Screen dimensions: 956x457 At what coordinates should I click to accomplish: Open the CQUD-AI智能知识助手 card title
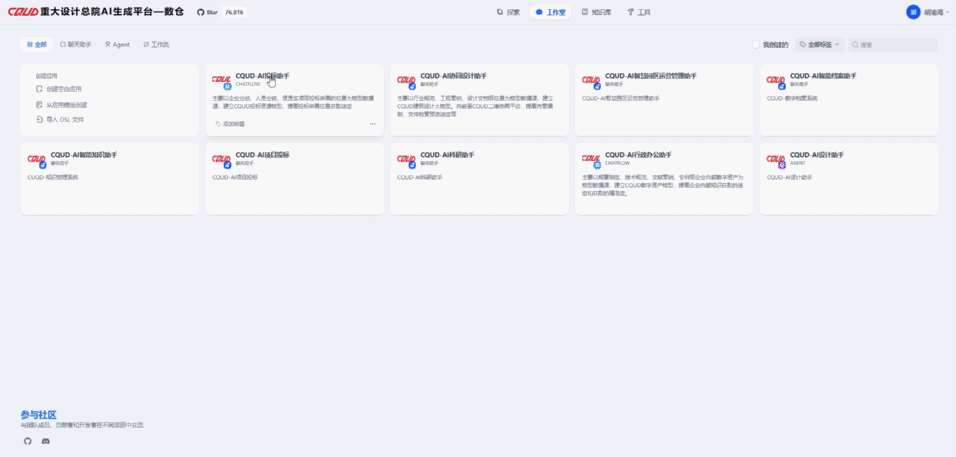tap(84, 155)
